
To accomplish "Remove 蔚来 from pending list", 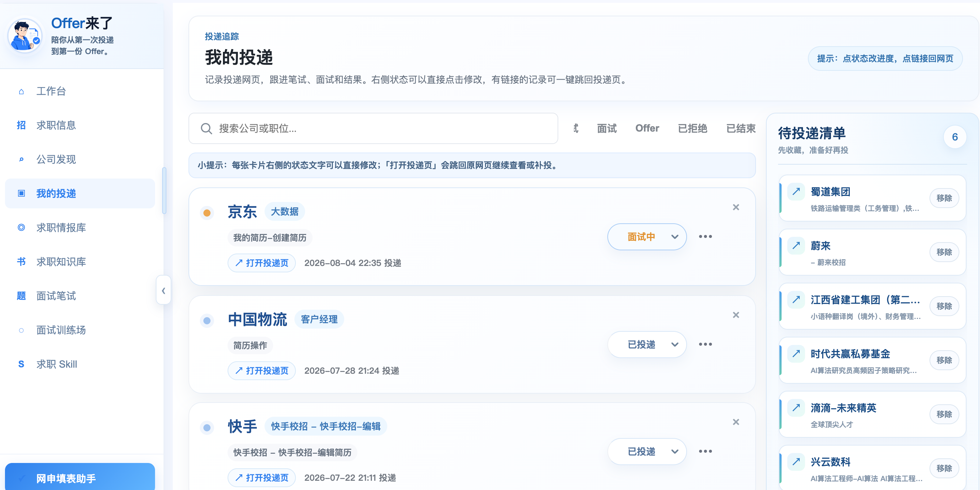I will (944, 252).
